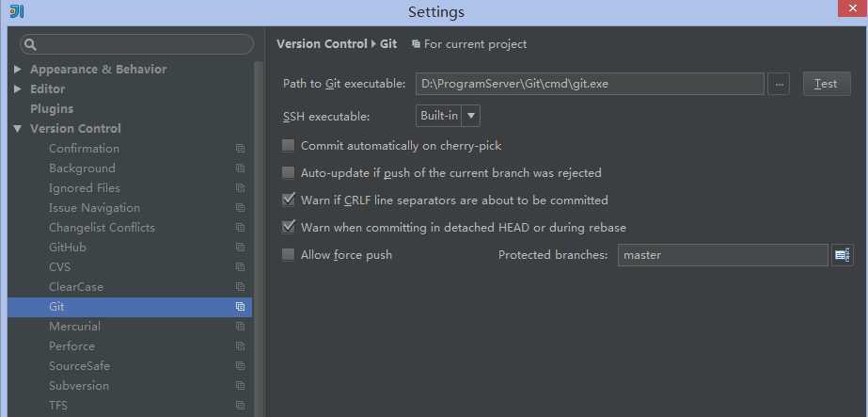Disable CRLF line separators warning
The width and height of the screenshot is (868, 417).
pyautogui.click(x=289, y=200)
